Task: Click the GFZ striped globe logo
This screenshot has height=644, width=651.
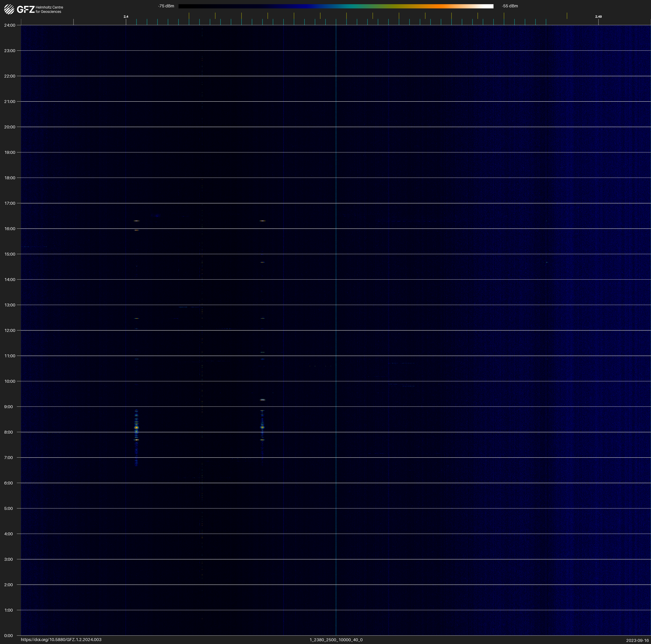Action: pos(9,9)
